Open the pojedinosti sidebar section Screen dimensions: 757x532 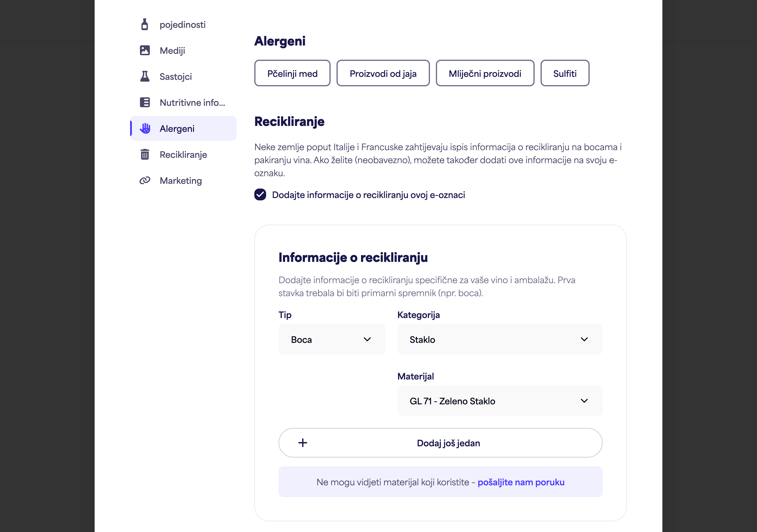[x=183, y=25]
